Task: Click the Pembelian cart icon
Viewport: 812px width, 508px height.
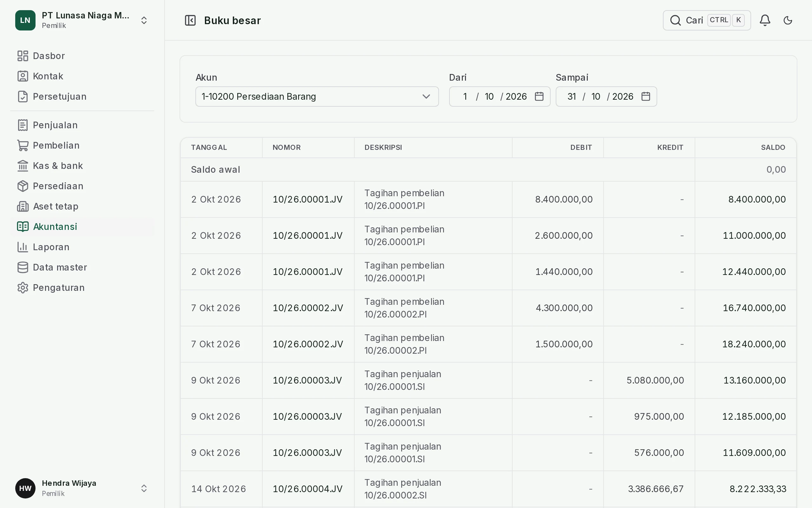Action: click(x=23, y=145)
